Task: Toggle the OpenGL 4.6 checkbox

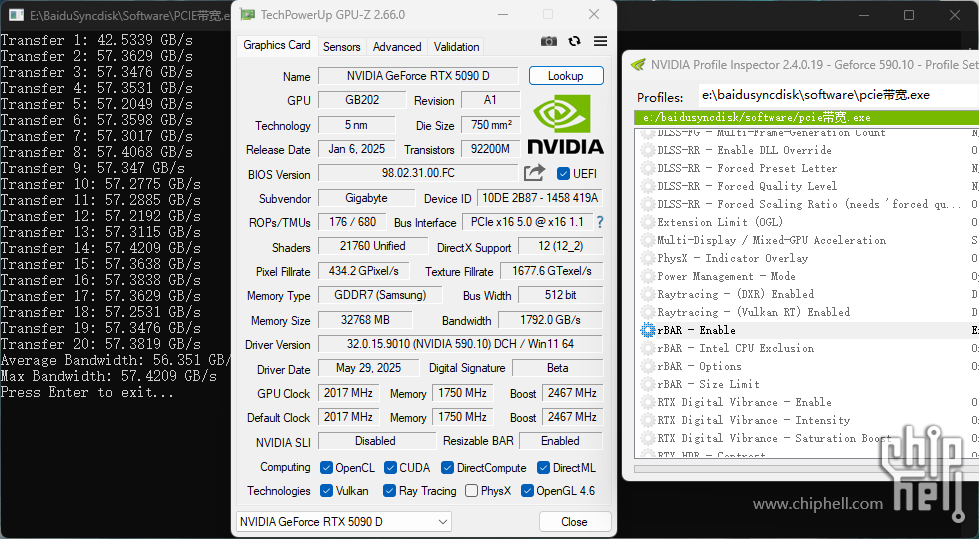Action: [x=527, y=490]
